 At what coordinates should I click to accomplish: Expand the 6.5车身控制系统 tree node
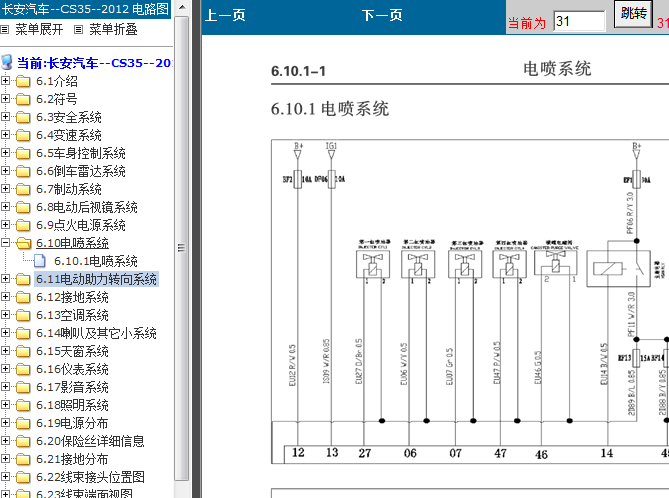pyautogui.click(x=6, y=152)
